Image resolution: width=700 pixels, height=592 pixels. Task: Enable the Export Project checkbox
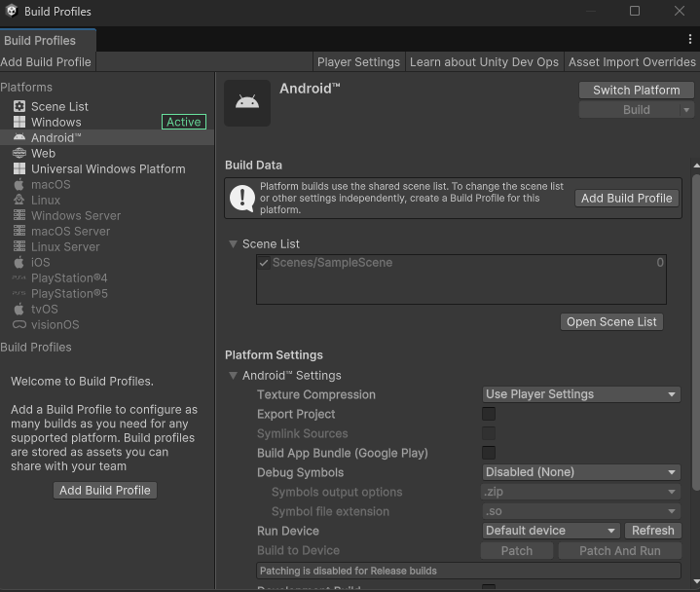point(489,414)
